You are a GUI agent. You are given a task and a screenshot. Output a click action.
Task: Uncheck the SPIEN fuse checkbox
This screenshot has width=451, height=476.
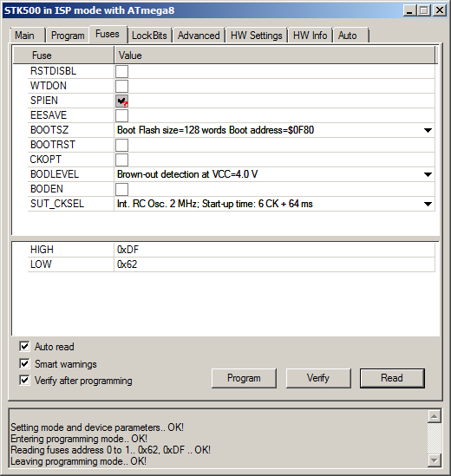click(x=121, y=101)
